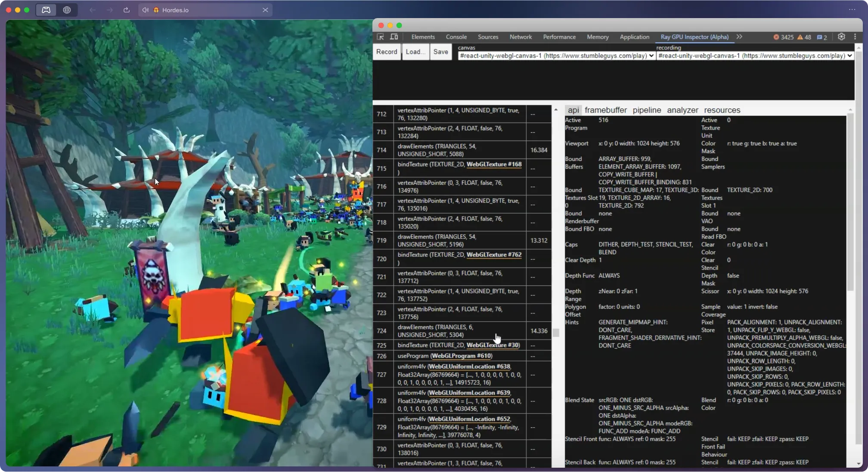
Task: Close the Hordes.io tab
Action: [x=265, y=10]
